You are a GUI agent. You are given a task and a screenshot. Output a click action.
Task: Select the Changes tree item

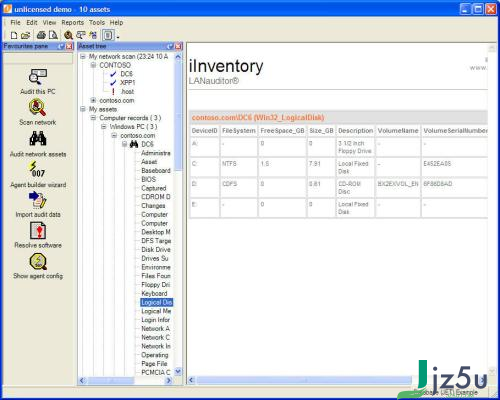[x=153, y=206]
